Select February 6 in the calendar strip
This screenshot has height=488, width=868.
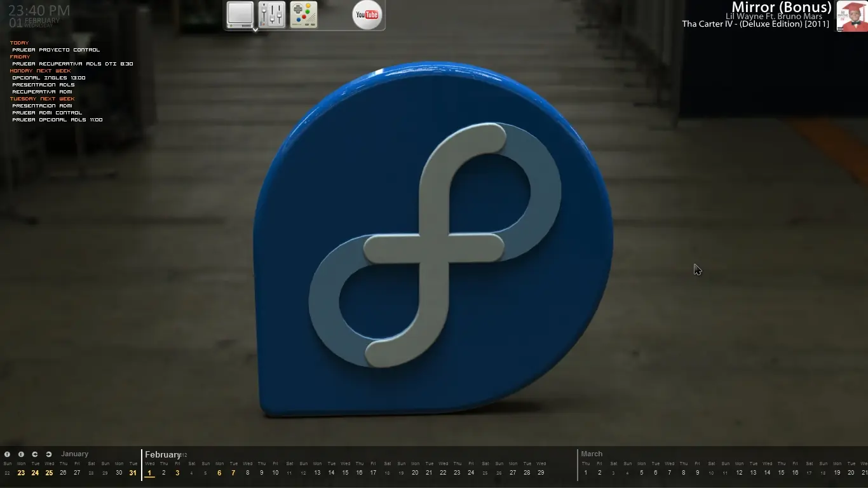[219, 473]
